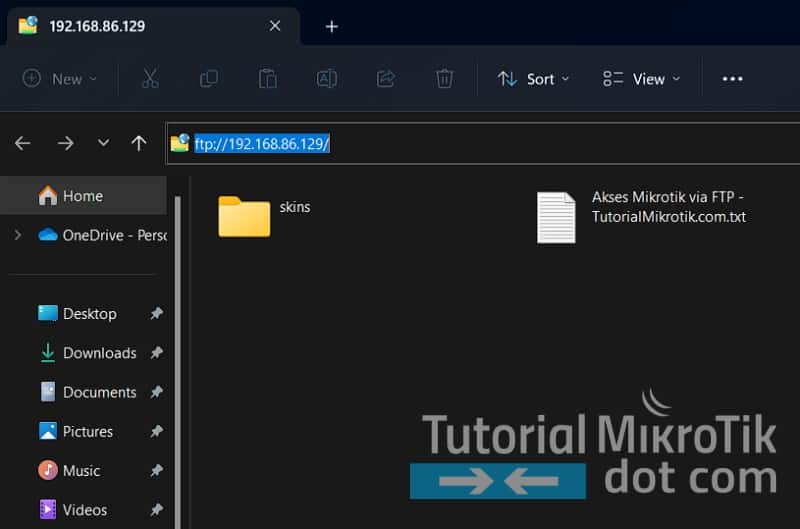Click the Share icon in toolbar
This screenshot has width=800, height=529.
(386, 79)
